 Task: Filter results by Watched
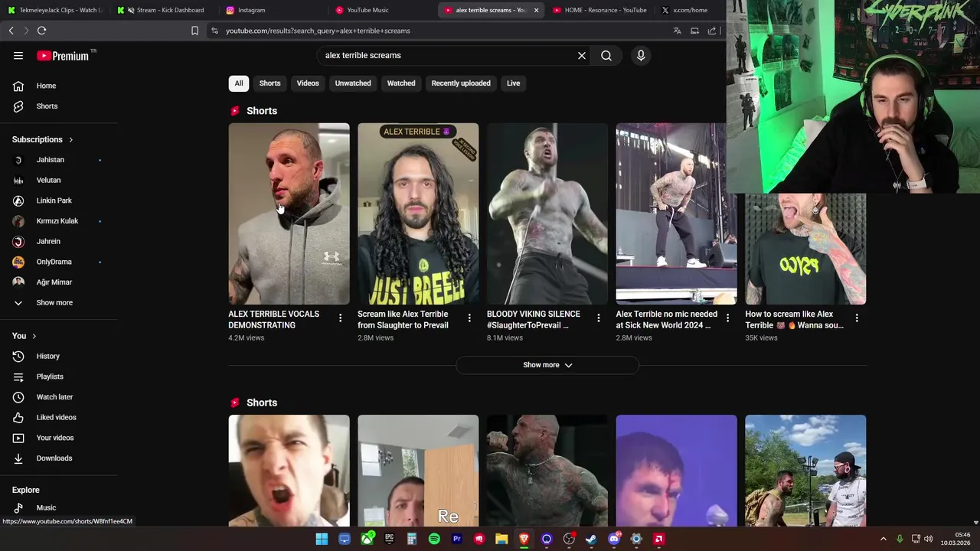pos(401,83)
